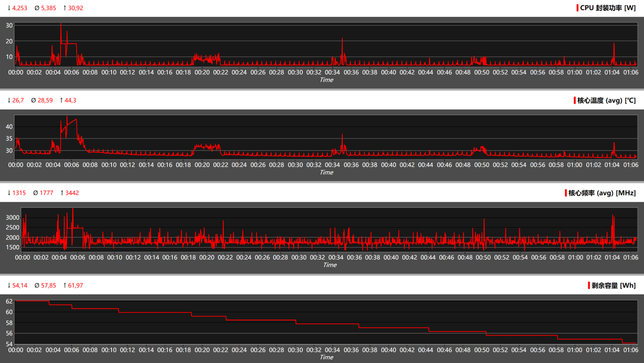Click the 00:34 time label under CPU power chart
644x363 pixels.
(332, 72)
